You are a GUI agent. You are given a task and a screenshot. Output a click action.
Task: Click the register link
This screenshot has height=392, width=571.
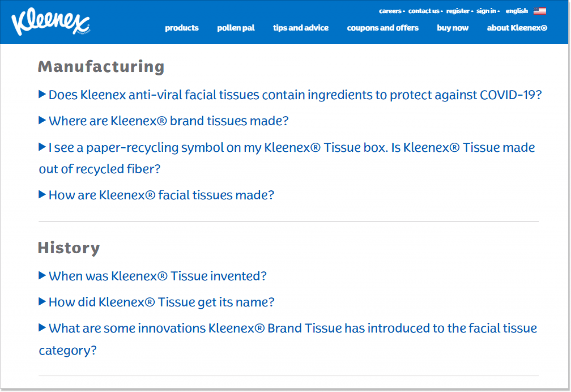tap(458, 11)
